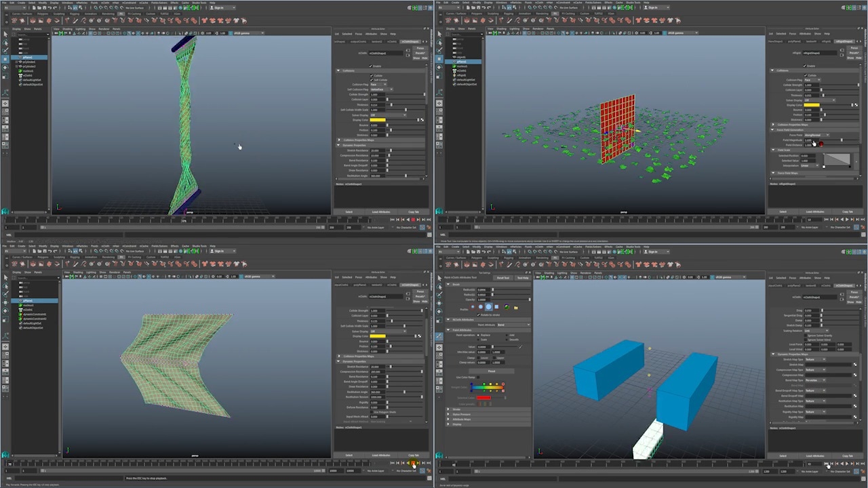Select dynamicConstraint1 in the Outliner
The width and height of the screenshot is (868, 488).
(x=35, y=314)
